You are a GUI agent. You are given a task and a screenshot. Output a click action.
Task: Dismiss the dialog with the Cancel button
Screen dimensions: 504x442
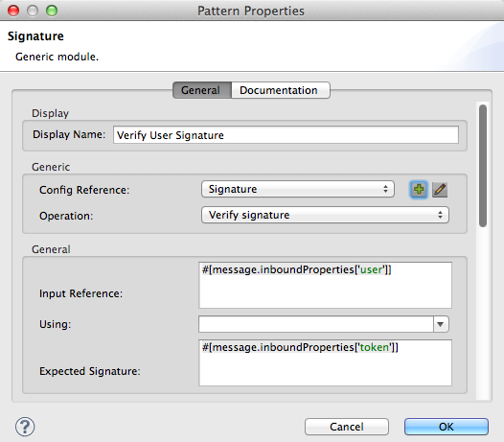point(347,427)
